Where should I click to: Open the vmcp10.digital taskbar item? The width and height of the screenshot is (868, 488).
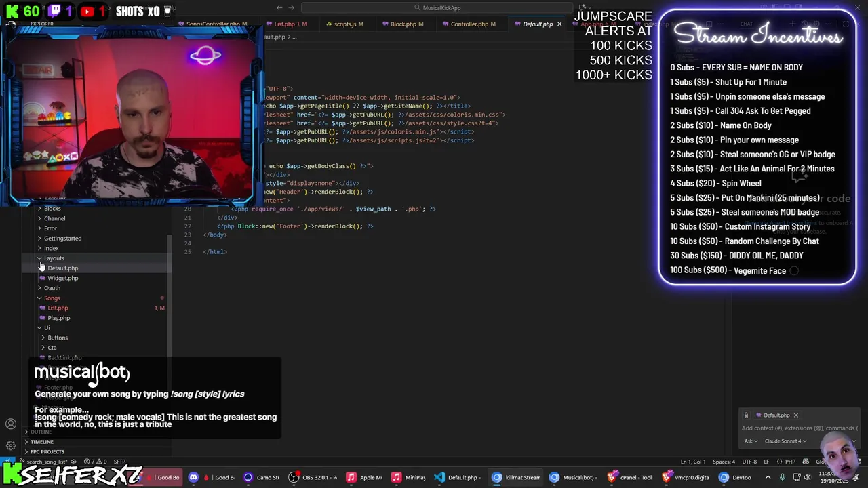(686, 477)
